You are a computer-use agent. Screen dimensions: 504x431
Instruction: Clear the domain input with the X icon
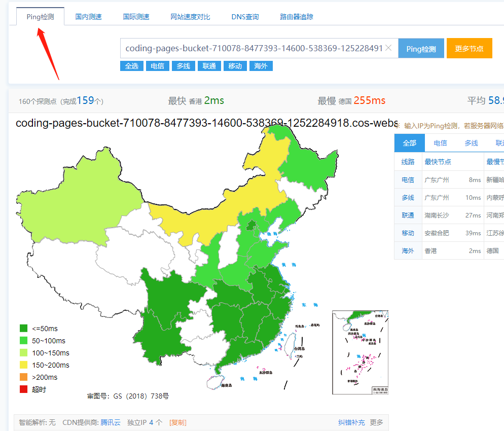point(389,48)
